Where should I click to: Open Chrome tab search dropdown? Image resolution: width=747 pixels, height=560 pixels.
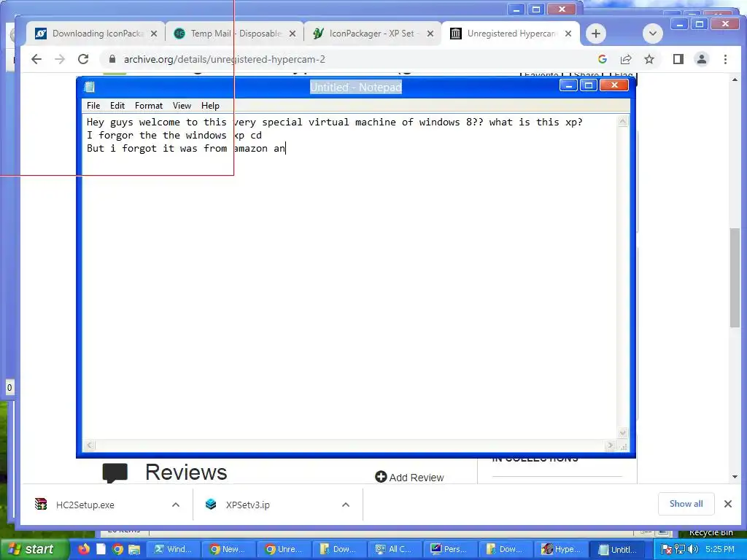point(653,34)
